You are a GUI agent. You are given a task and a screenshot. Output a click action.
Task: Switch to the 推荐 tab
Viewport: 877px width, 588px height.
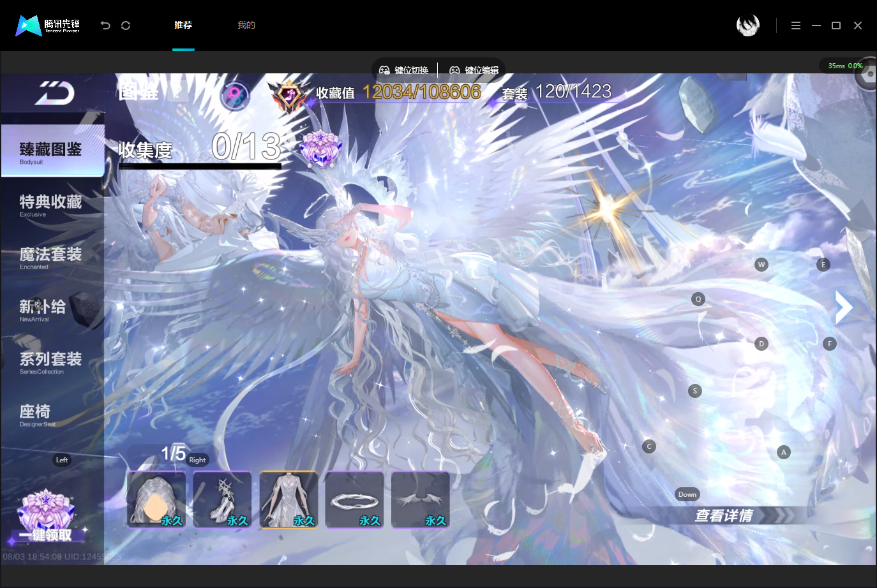tap(183, 25)
